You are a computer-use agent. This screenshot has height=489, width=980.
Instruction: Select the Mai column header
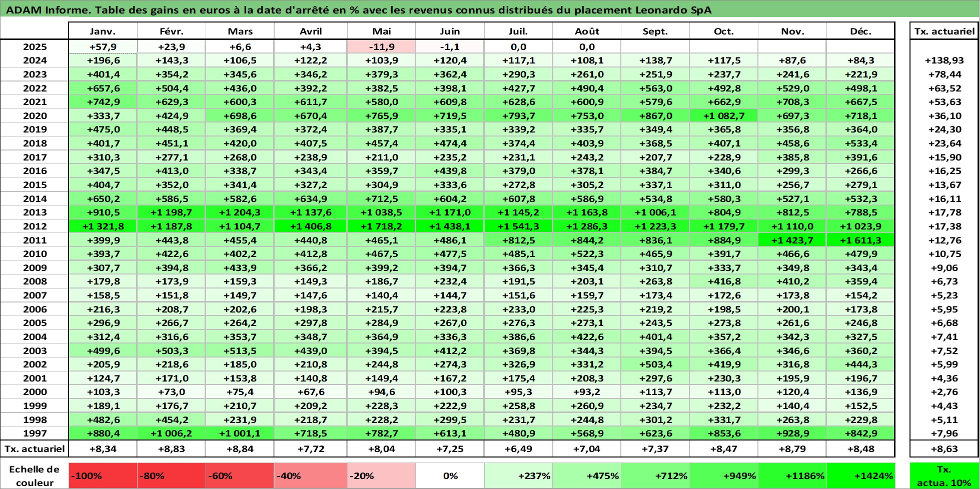tap(381, 31)
